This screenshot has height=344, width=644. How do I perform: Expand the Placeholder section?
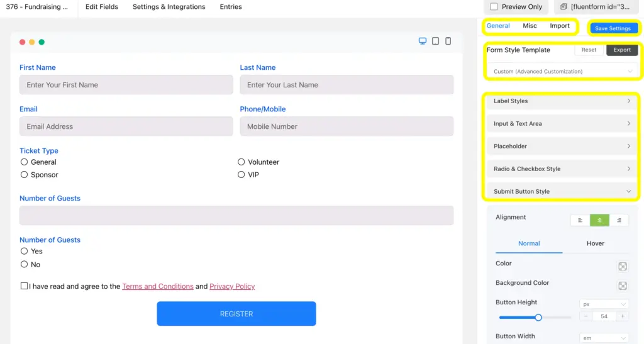[x=562, y=146]
